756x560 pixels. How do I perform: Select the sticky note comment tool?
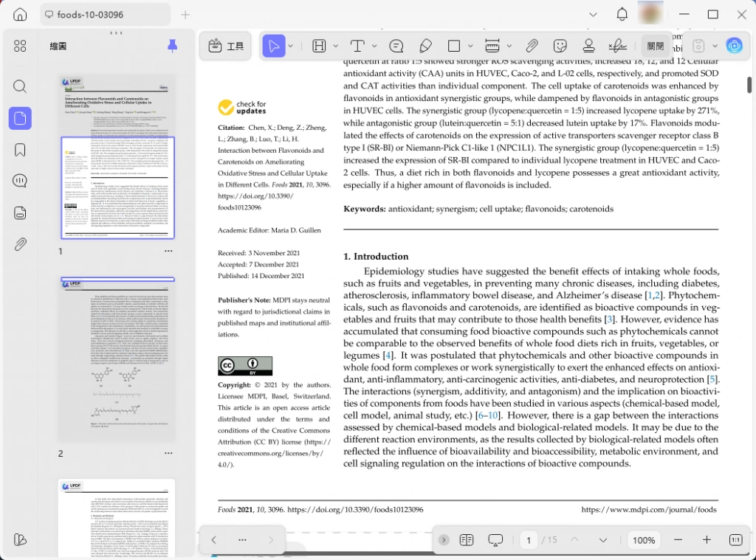[x=396, y=46]
